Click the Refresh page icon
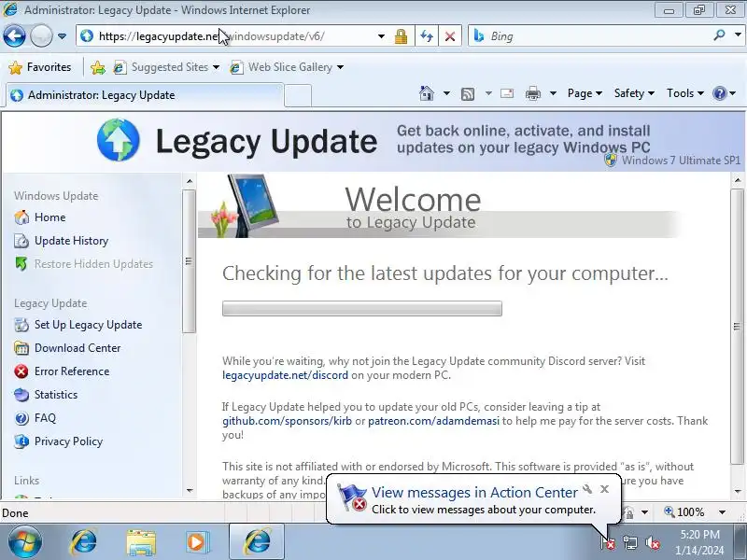The width and height of the screenshot is (747, 560). [427, 36]
